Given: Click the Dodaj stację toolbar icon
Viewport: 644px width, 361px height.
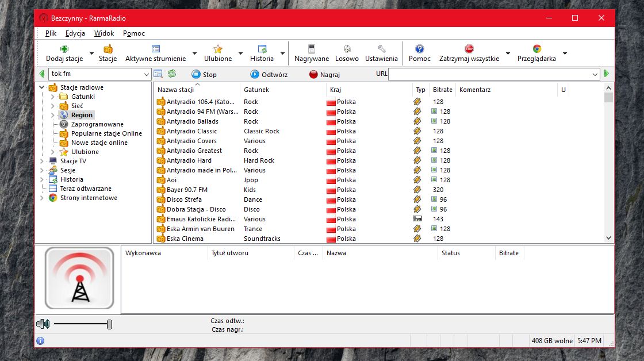Looking at the screenshot, I should [x=64, y=49].
